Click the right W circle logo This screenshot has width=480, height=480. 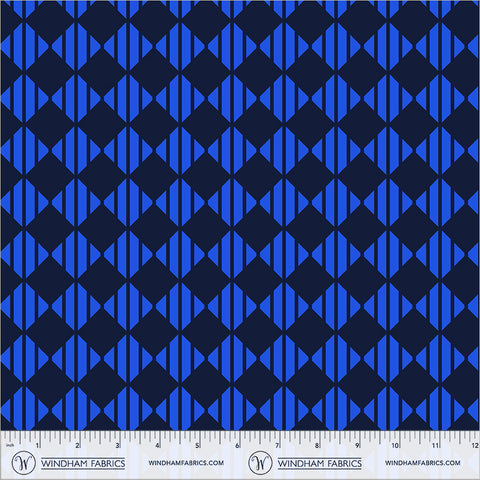pos(260,463)
